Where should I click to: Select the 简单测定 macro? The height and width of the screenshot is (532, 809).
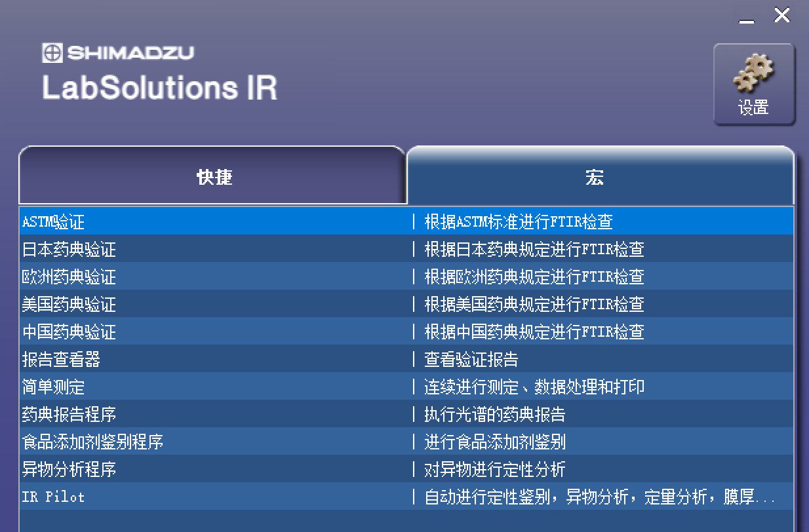click(406, 387)
